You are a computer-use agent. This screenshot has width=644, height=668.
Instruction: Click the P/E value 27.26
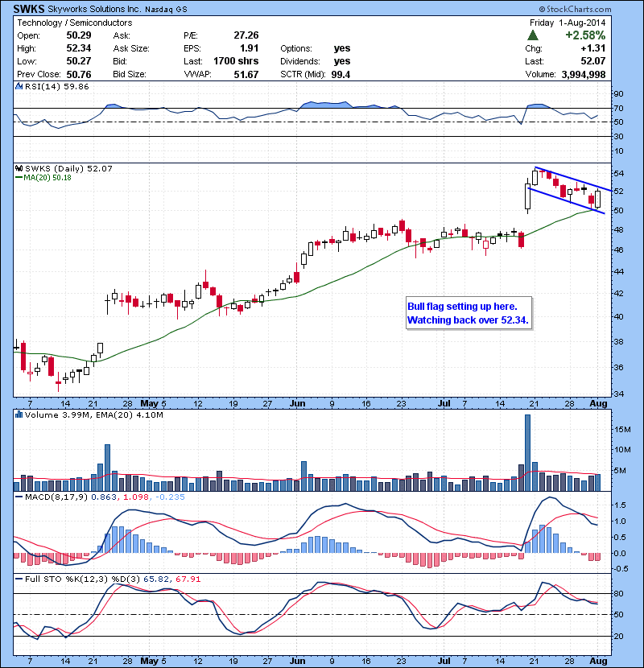(246, 35)
